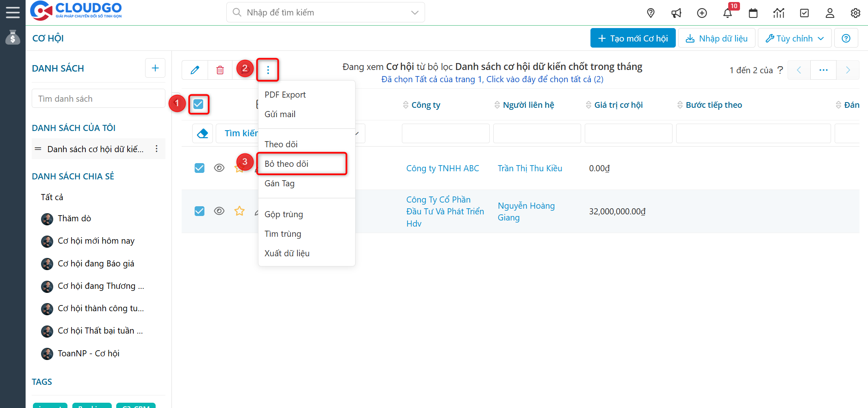Open the search box dropdown arrow

point(414,13)
